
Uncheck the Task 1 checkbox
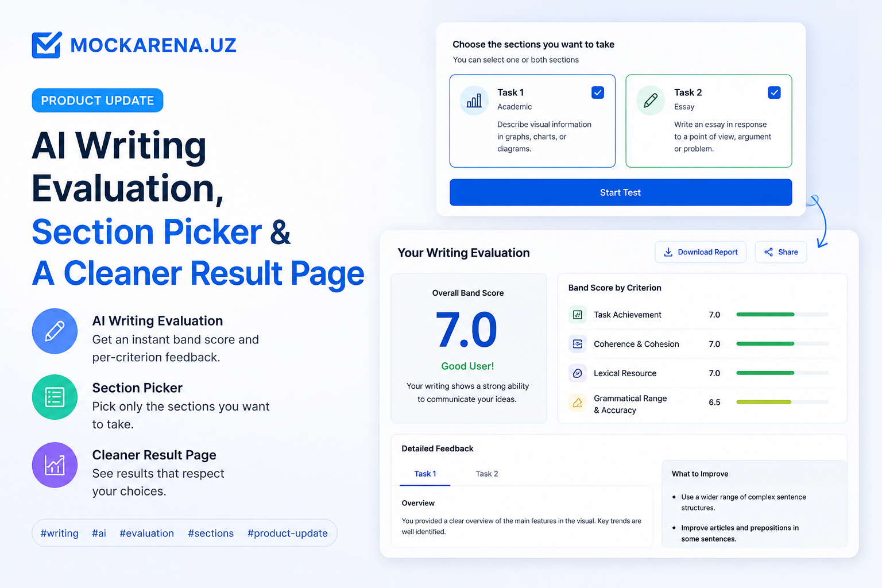coord(598,92)
